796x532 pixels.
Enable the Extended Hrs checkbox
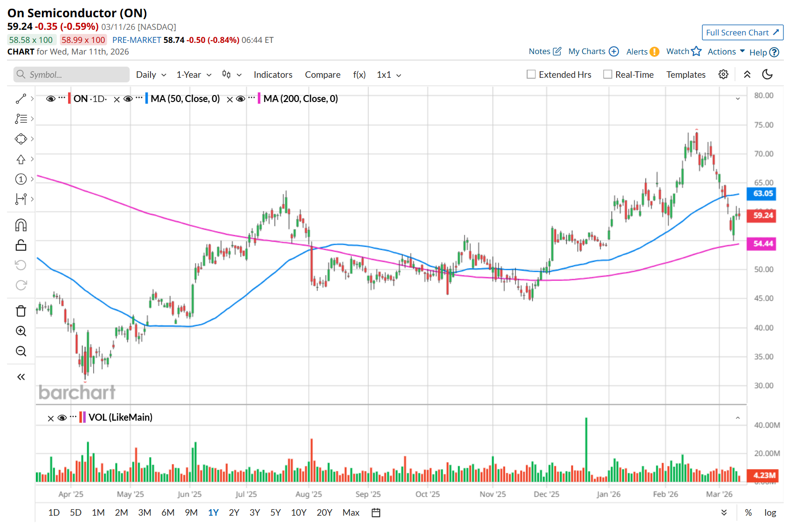(531, 75)
